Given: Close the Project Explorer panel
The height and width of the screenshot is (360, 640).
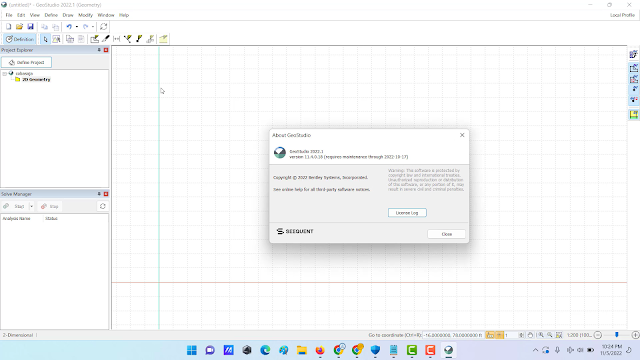Looking at the screenshot, I should pos(106,50).
